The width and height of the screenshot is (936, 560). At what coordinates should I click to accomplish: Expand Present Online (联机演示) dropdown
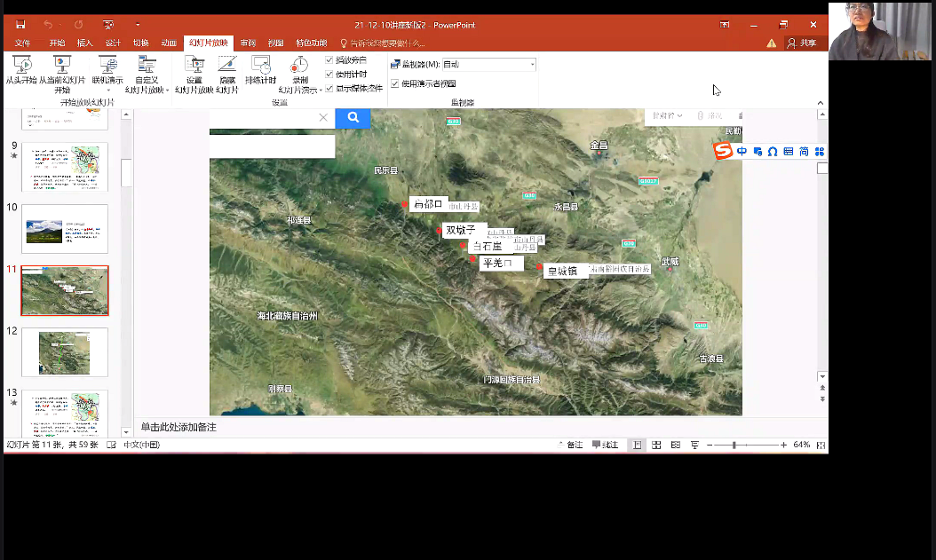(x=108, y=90)
